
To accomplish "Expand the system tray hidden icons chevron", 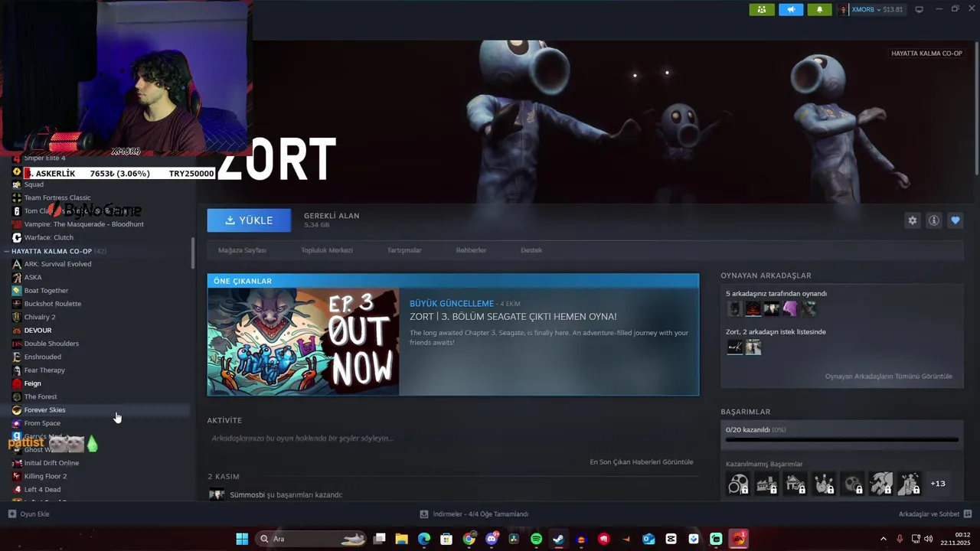I will (x=883, y=539).
